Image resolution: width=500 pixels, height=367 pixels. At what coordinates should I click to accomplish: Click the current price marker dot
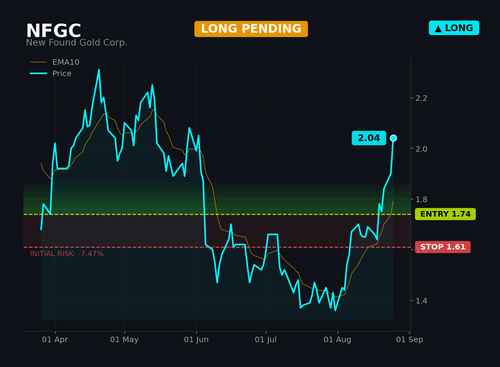point(393,138)
